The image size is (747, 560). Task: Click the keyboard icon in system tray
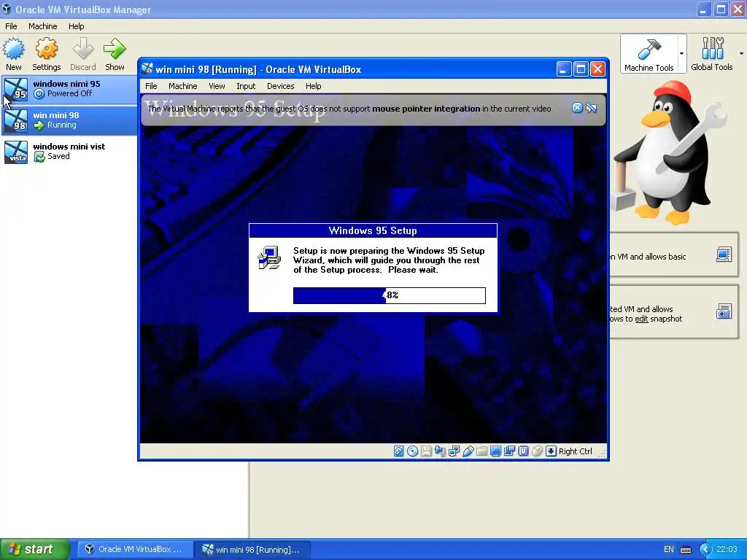686,550
